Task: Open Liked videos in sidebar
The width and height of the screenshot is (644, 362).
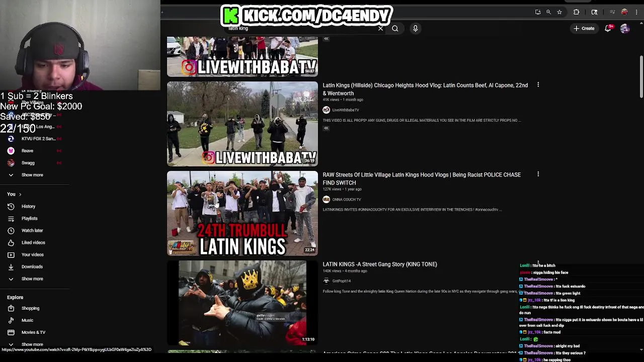Action: coord(34,242)
